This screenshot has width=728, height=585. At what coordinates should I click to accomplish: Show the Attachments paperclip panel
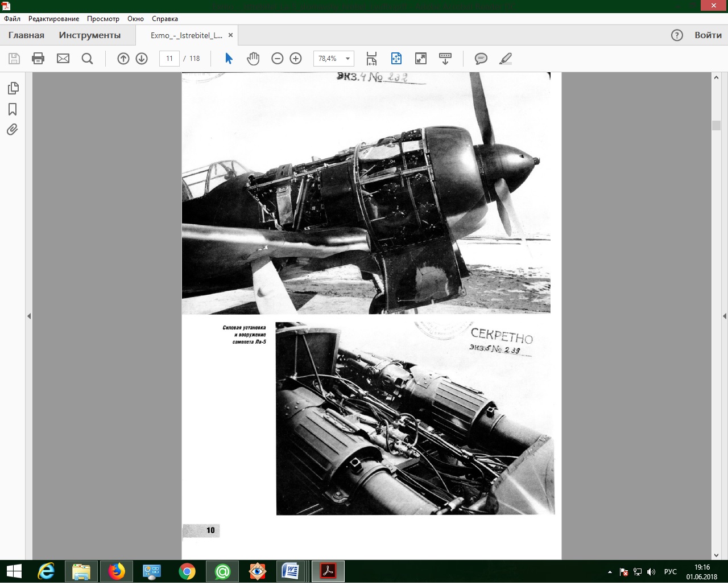tap(13, 130)
